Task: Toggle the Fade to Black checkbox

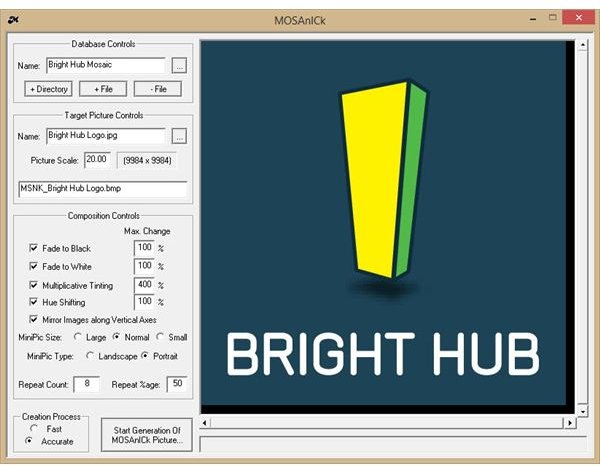Action: tap(34, 248)
